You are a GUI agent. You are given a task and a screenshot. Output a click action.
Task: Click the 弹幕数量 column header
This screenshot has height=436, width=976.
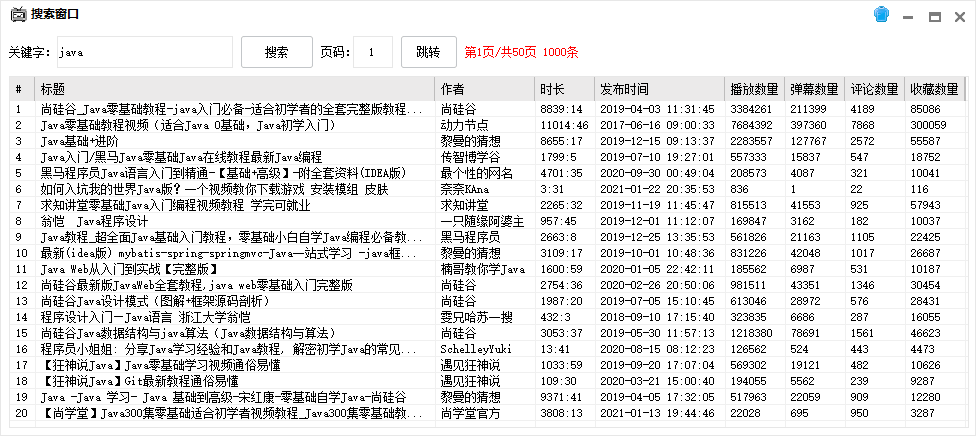tap(814, 88)
